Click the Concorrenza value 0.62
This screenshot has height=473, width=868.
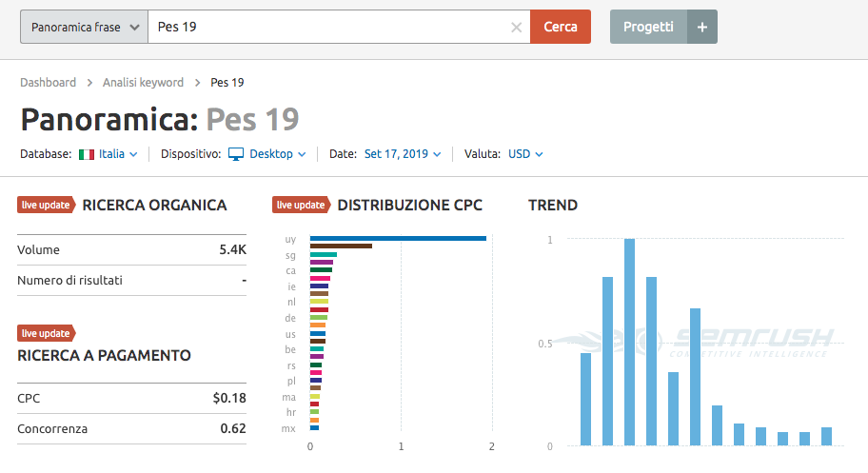pos(233,428)
